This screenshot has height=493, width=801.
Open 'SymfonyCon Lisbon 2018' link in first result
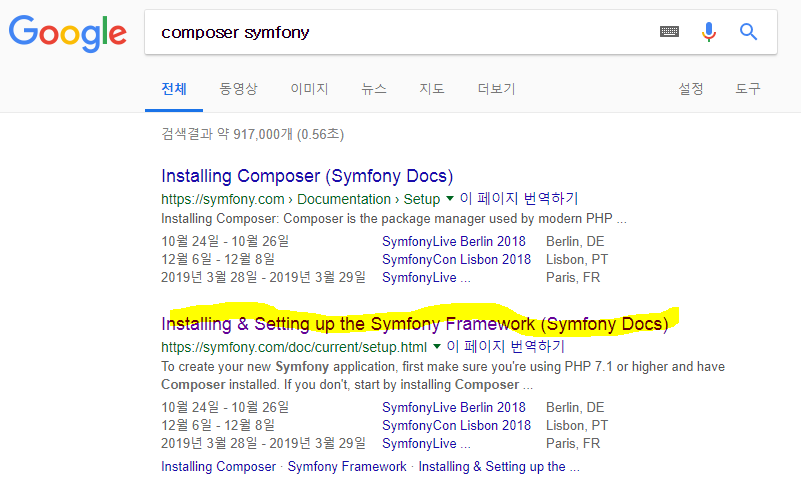456,259
